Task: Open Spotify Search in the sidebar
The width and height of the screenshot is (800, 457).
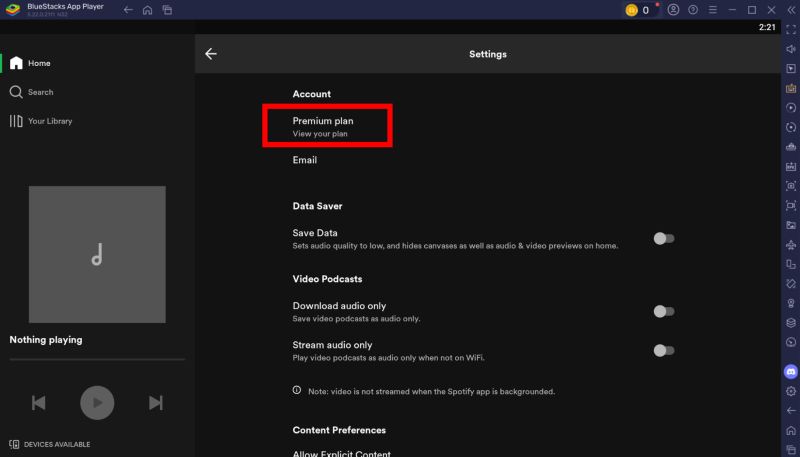Action: tap(32, 92)
